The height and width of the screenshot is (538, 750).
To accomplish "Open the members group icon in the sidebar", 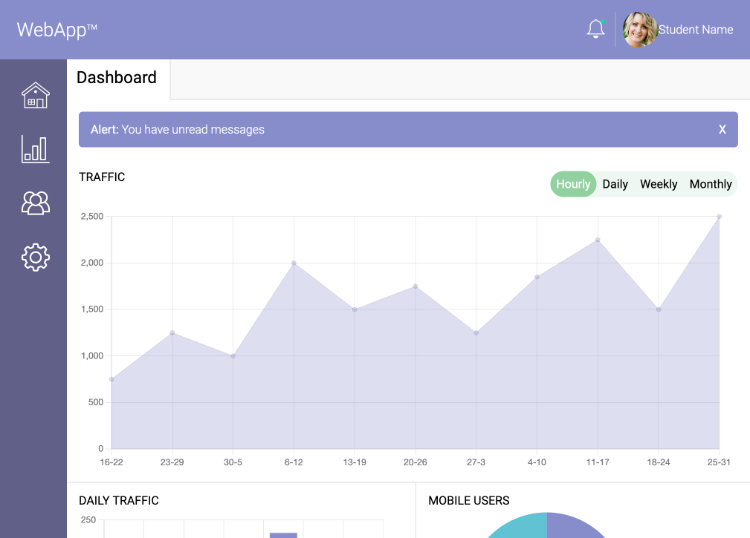I will [35, 203].
